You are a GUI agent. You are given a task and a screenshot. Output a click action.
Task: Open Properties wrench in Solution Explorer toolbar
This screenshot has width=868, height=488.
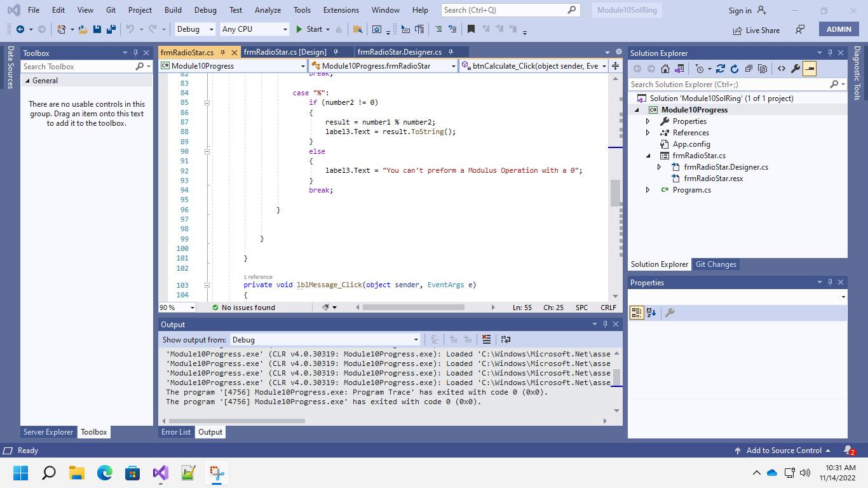pos(796,69)
